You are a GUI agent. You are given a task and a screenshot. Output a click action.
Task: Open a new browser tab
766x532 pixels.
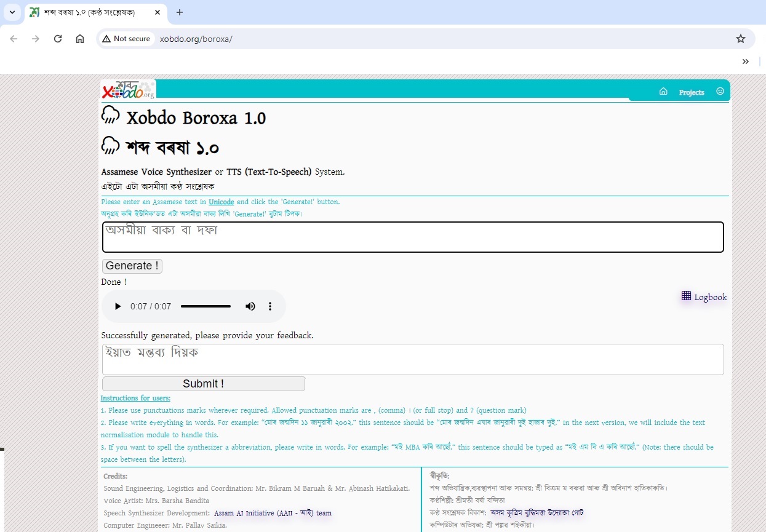tap(180, 12)
